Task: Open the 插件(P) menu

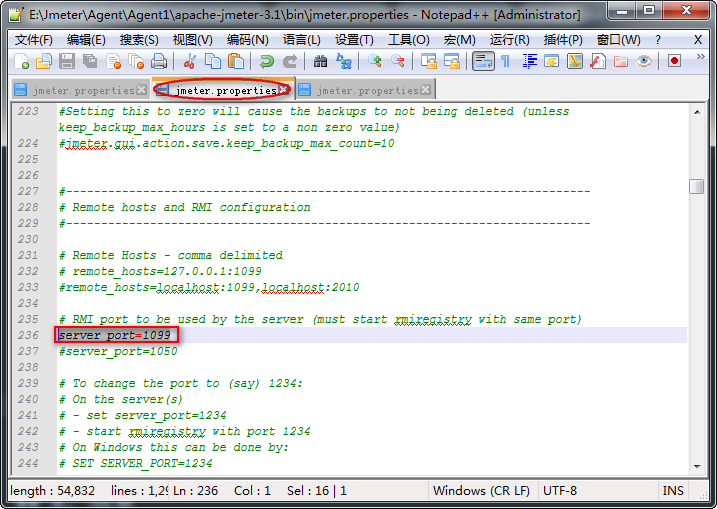Action: tap(563, 40)
